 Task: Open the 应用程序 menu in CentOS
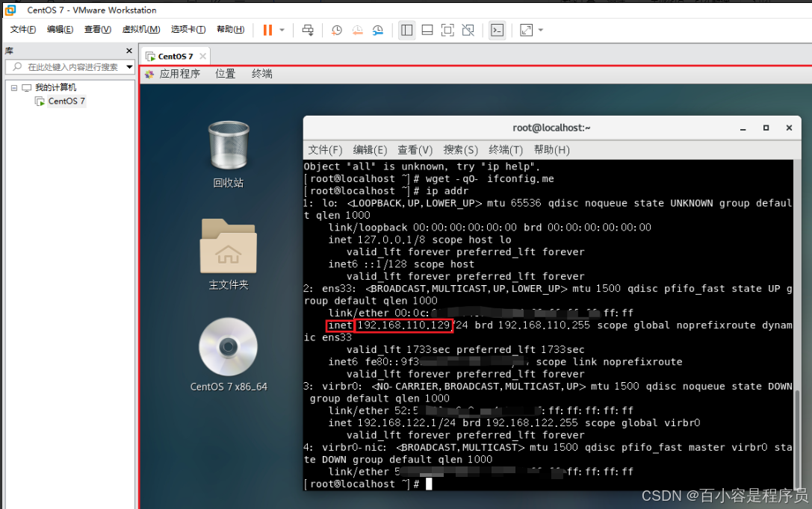[179, 74]
